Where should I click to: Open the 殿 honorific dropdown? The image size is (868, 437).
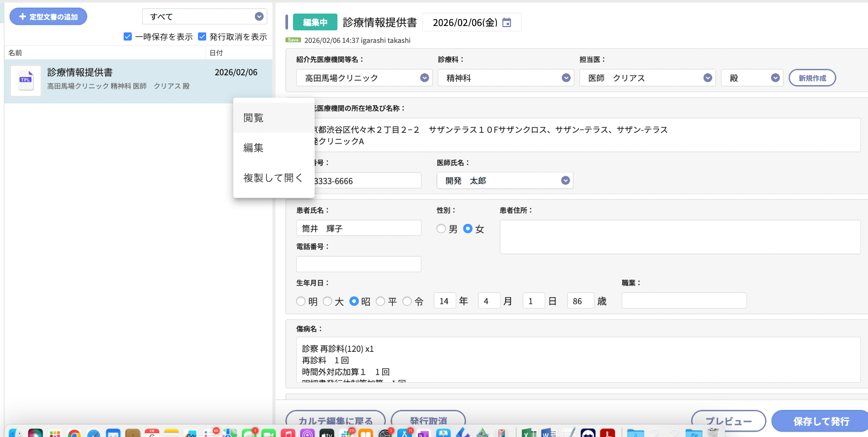752,78
